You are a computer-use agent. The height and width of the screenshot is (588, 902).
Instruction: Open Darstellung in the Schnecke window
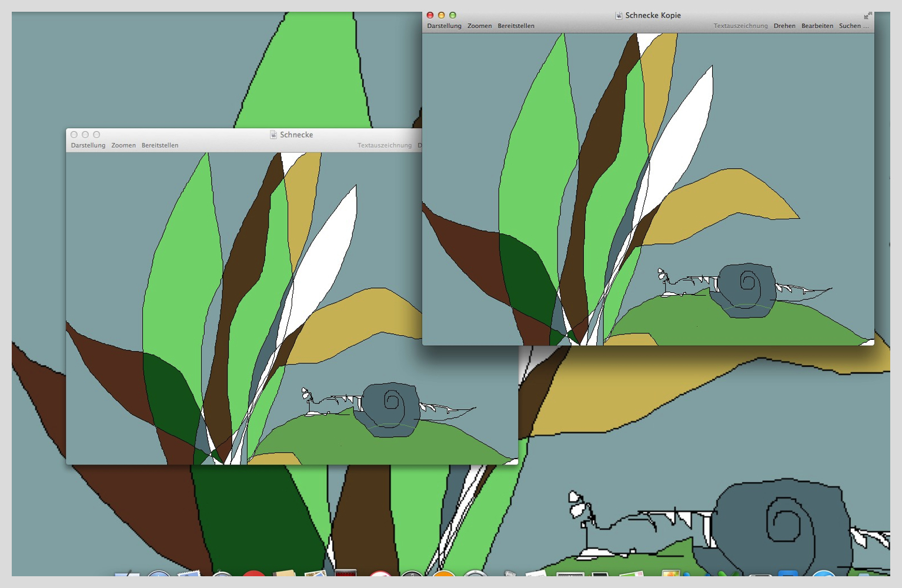[x=88, y=145]
